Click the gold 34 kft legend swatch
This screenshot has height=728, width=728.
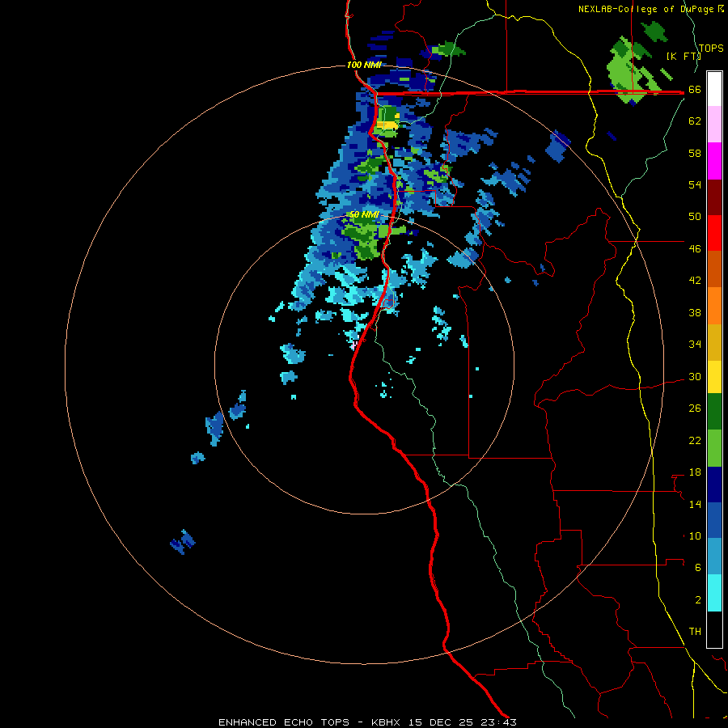pos(714,341)
